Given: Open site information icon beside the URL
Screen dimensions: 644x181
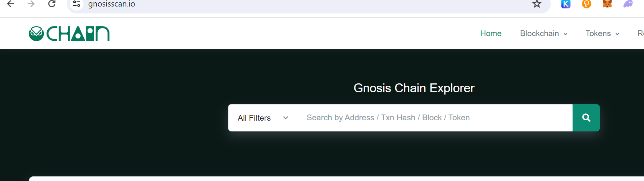Looking at the screenshot, I should point(76,4).
